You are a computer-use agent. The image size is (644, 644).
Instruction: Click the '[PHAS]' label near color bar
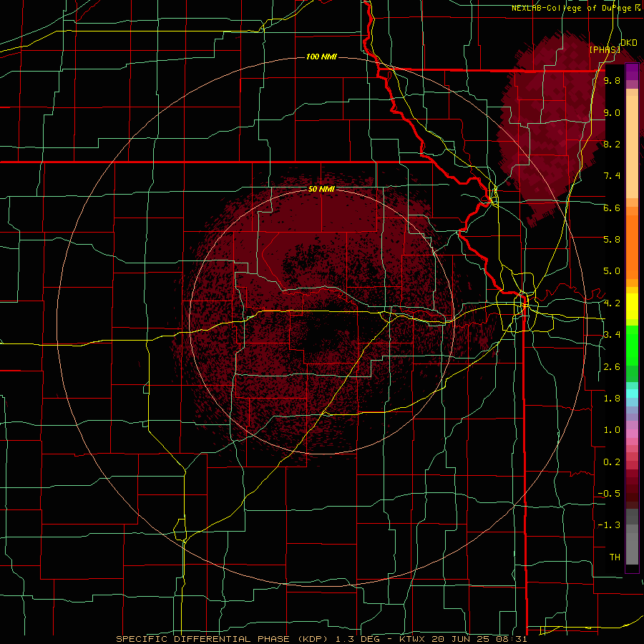pyautogui.click(x=605, y=49)
